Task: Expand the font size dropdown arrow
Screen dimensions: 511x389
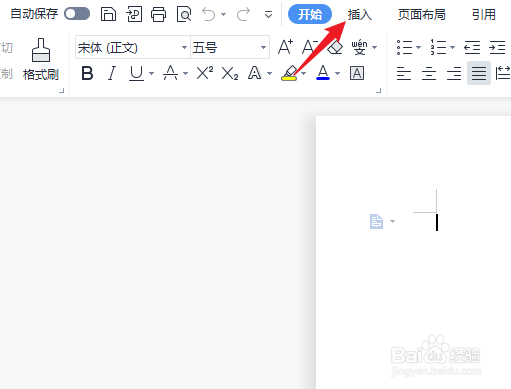Action: pyautogui.click(x=263, y=47)
